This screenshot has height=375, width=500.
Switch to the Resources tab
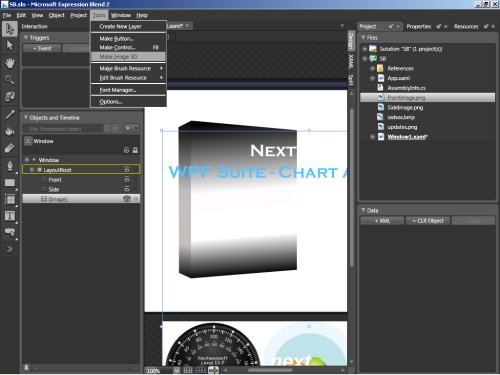(x=466, y=26)
